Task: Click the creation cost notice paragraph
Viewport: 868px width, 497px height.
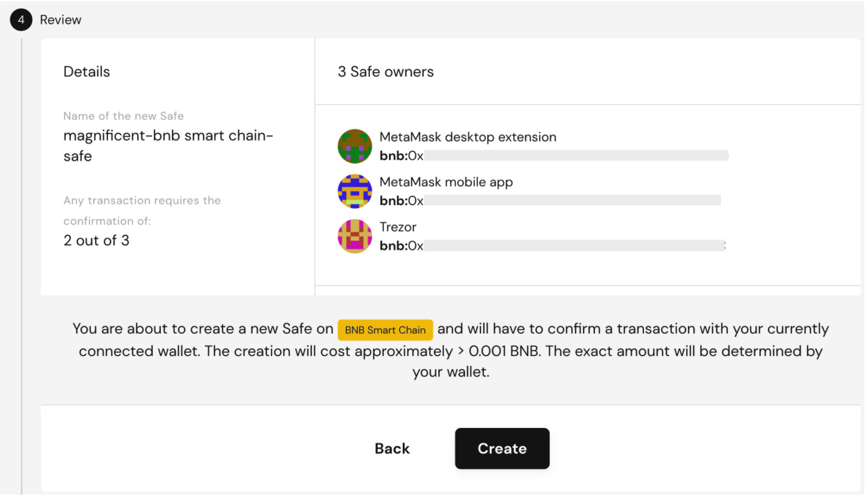Action: click(x=450, y=350)
